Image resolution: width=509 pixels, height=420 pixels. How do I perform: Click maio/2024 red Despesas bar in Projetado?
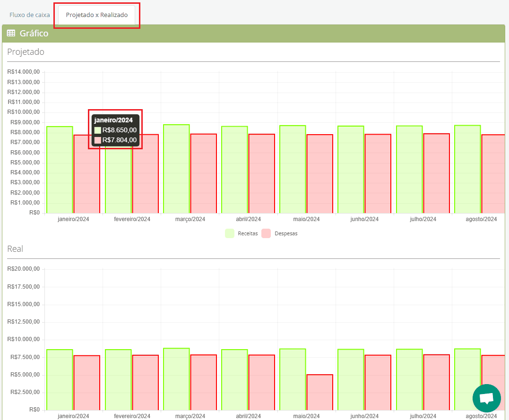320,174
